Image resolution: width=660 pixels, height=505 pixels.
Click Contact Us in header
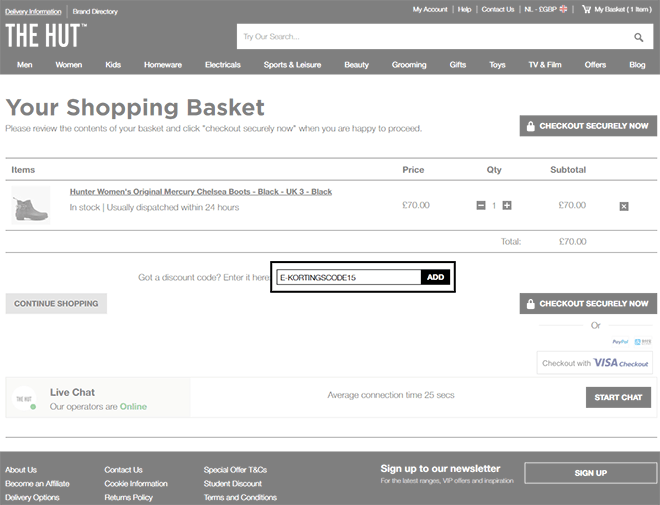(x=498, y=9)
